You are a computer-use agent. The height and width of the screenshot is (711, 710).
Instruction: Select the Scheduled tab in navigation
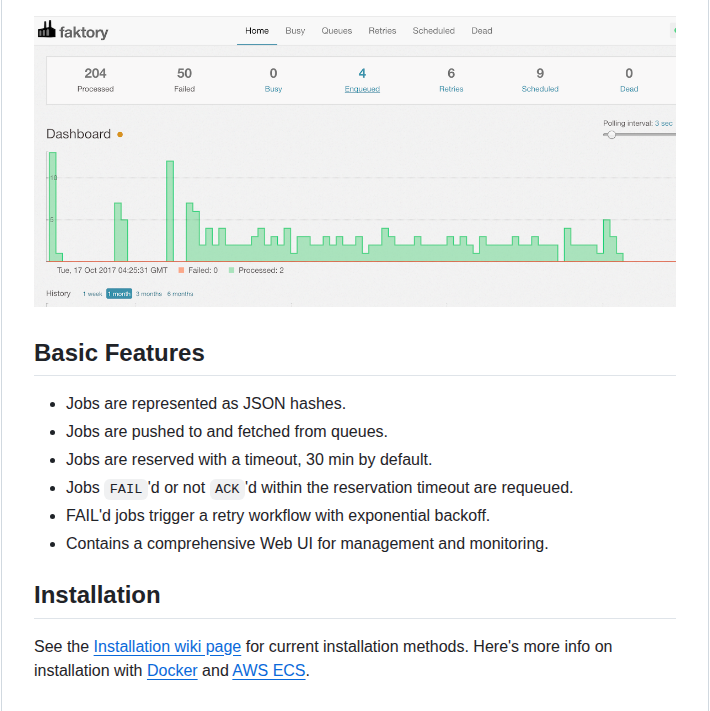coord(433,31)
